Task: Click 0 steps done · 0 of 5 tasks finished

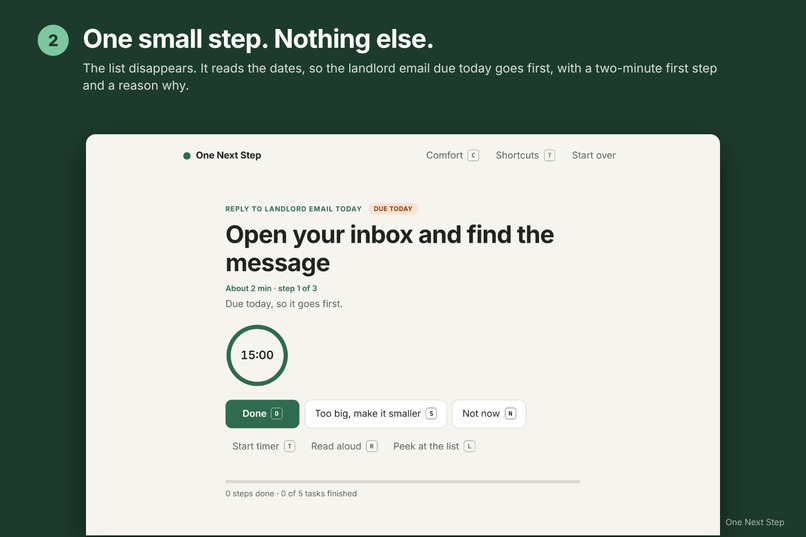Action: coord(291,493)
